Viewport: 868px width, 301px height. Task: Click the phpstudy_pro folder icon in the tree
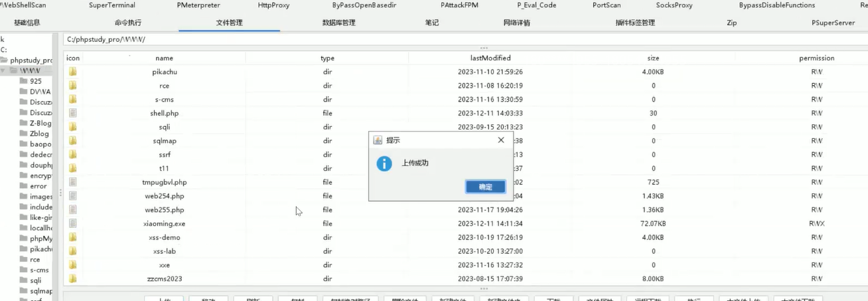point(4,60)
